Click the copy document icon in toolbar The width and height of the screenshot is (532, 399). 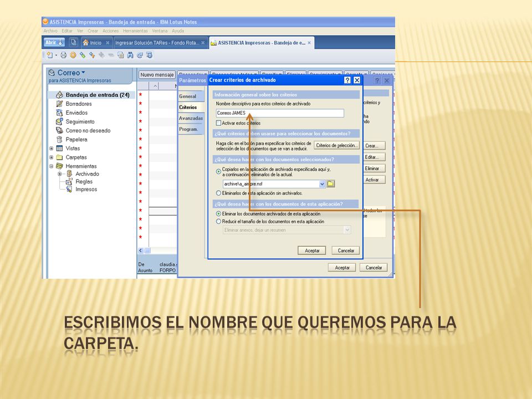pos(120,55)
